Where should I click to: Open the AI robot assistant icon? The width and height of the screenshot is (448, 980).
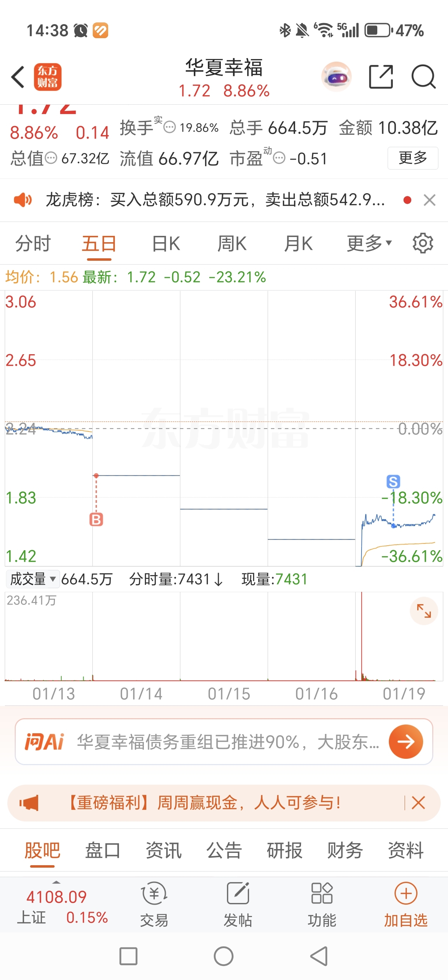coord(336,76)
